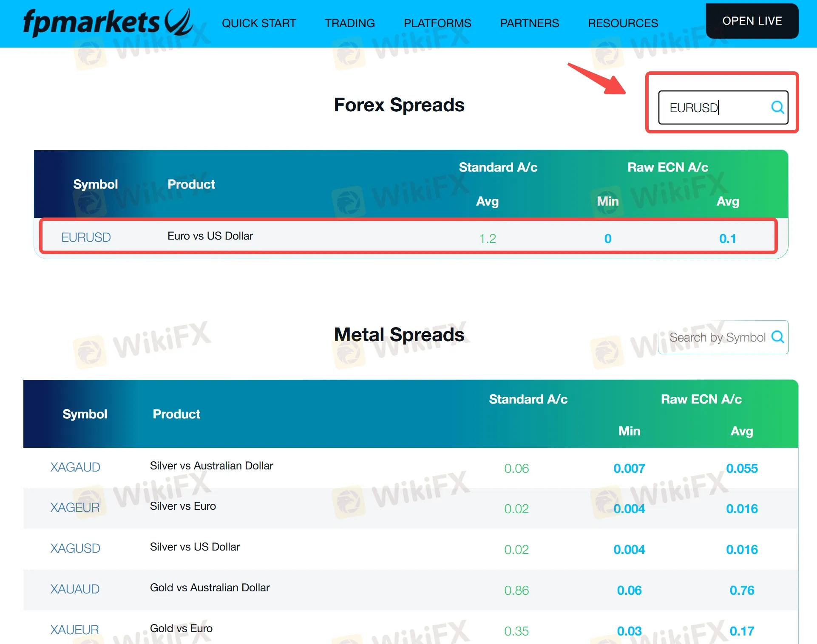Image resolution: width=817 pixels, height=644 pixels.
Task: Click XAGAUD Raw ECN min 0.007
Action: pyautogui.click(x=629, y=468)
